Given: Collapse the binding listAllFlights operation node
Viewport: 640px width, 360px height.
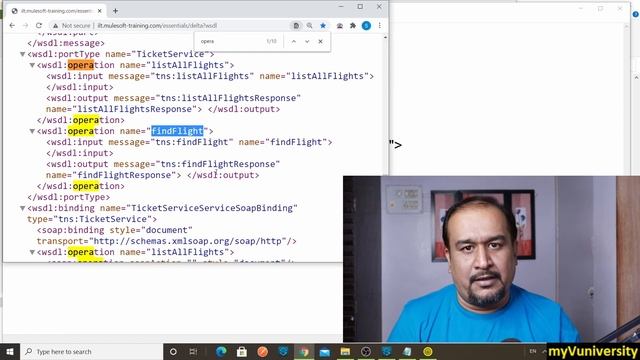Looking at the screenshot, I should click(32, 252).
